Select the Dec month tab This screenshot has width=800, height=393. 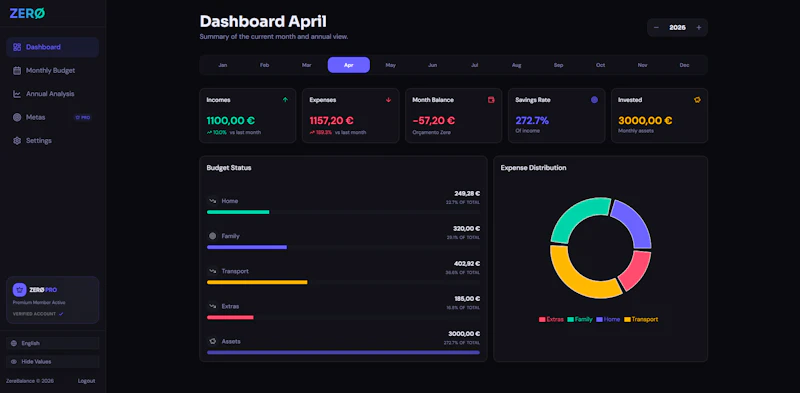[x=685, y=65]
